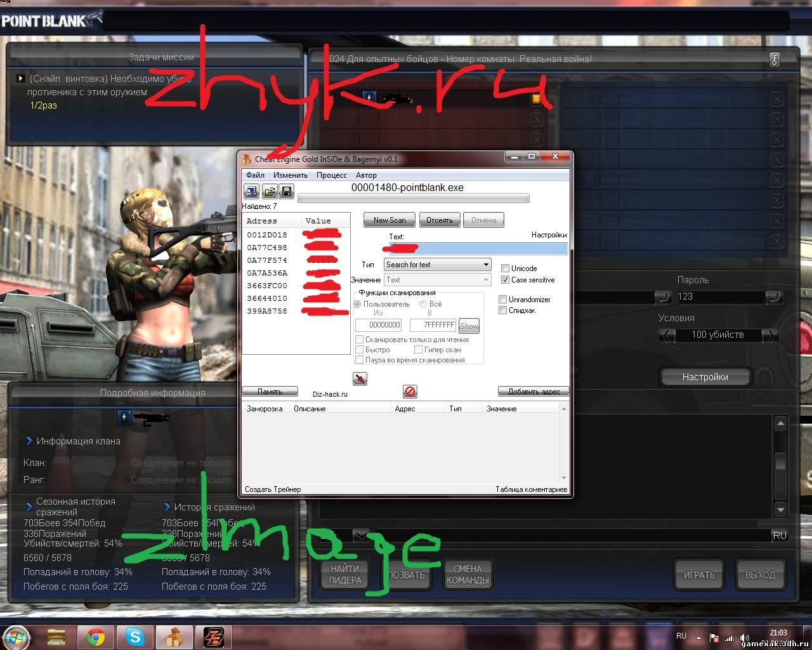Switch to Cheat Engine taskbar icon
Viewport: 812px width, 650px height.
click(174, 637)
